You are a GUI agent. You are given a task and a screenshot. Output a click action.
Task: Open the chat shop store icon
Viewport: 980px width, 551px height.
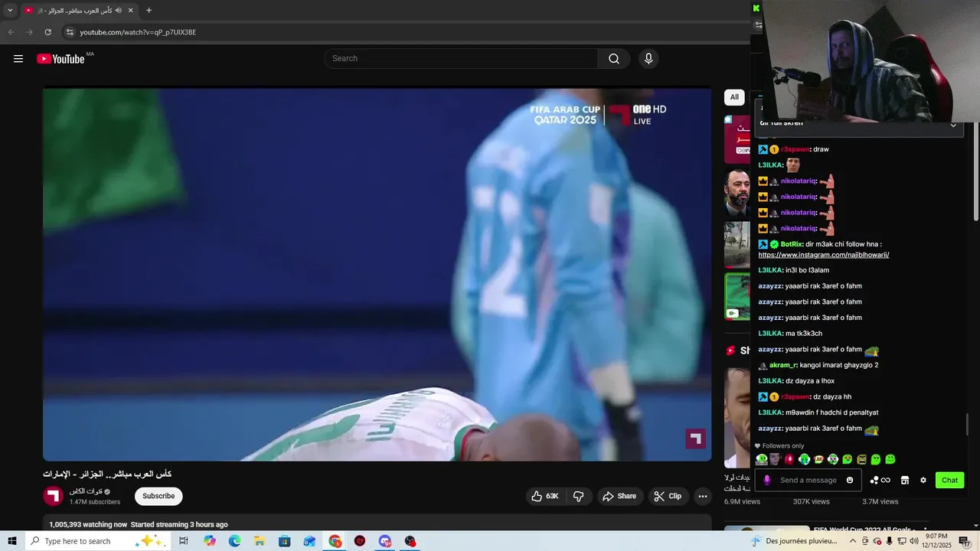[904, 481]
